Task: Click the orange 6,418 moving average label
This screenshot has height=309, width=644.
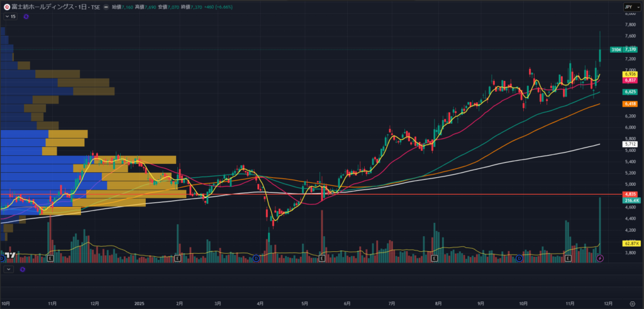Action: tap(630, 104)
